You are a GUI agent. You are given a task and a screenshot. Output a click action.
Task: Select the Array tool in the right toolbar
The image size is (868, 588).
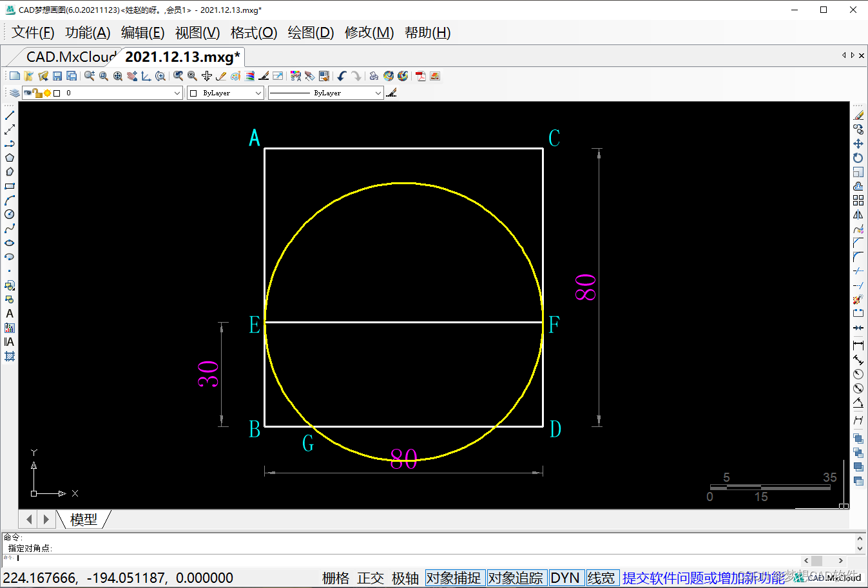point(858,200)
